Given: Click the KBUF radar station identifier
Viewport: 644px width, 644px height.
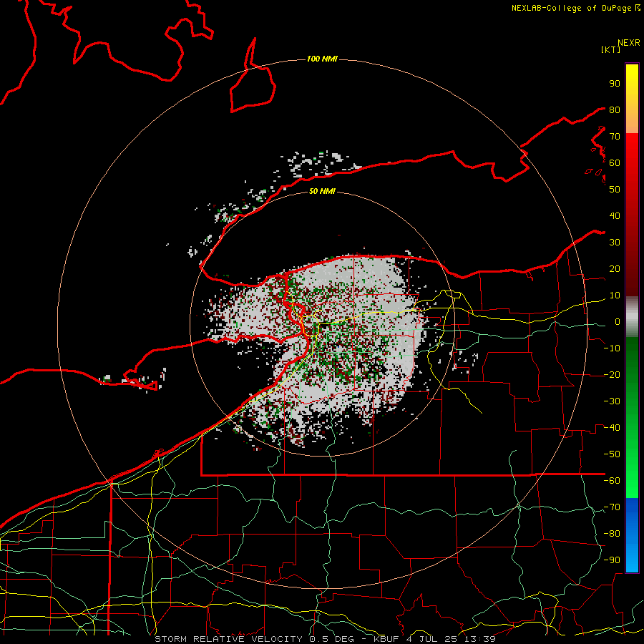Looking at the screenshot, I should click(386, 639).
